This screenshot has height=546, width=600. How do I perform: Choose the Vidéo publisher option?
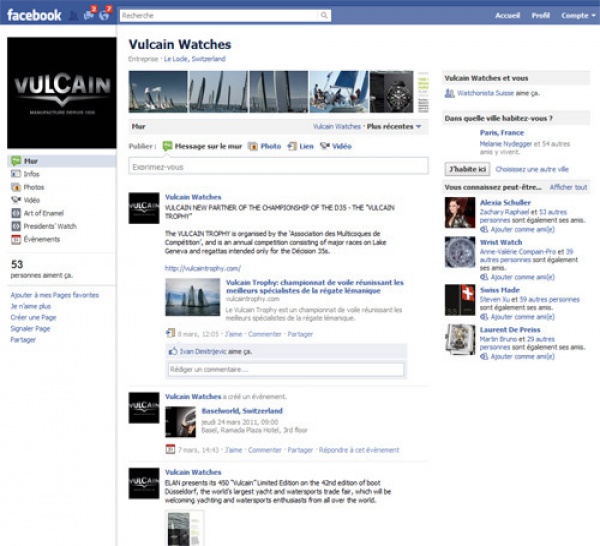[x=336, y=146]
